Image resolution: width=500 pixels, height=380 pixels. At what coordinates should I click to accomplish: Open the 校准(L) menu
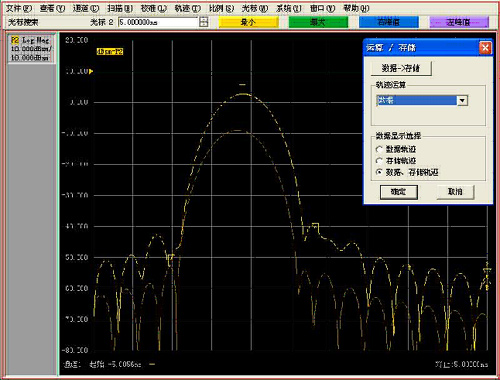pos(154,8)
